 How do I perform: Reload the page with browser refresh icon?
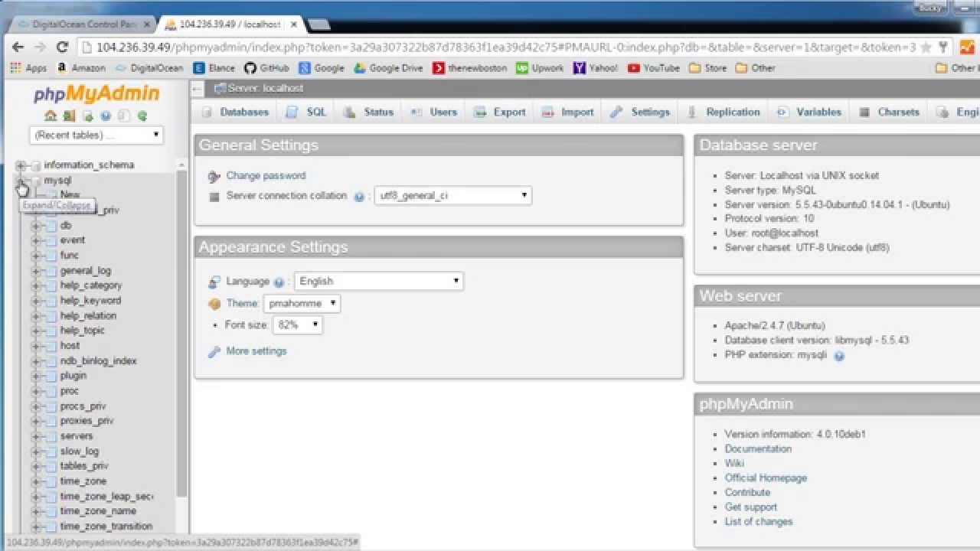(64, 47)
